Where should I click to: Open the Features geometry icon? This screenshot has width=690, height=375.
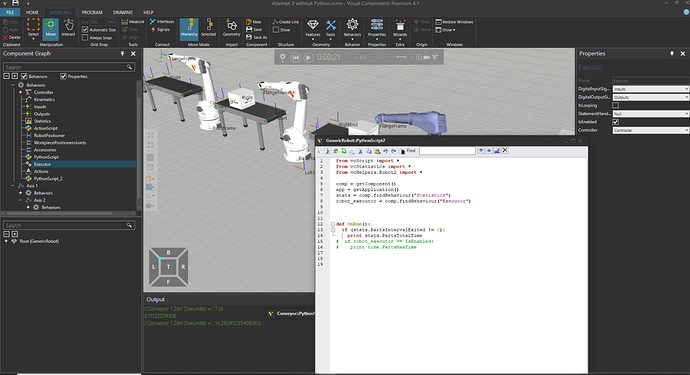313,29
